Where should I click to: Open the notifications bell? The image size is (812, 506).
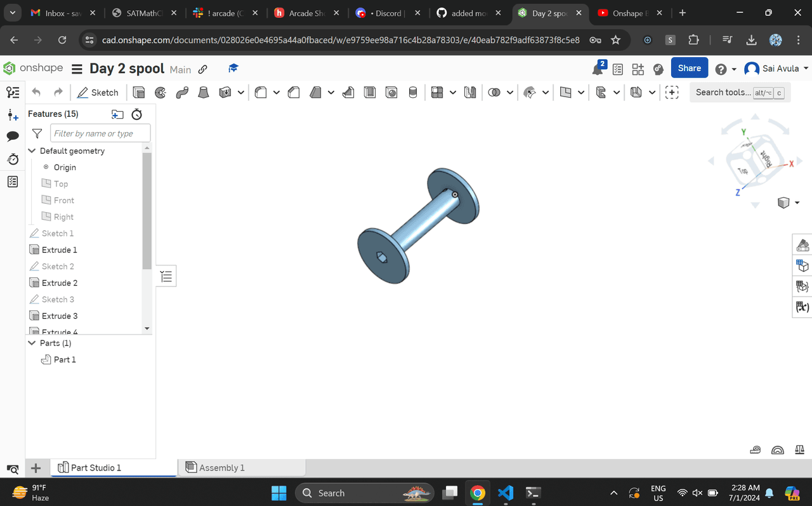pos(598,69)
